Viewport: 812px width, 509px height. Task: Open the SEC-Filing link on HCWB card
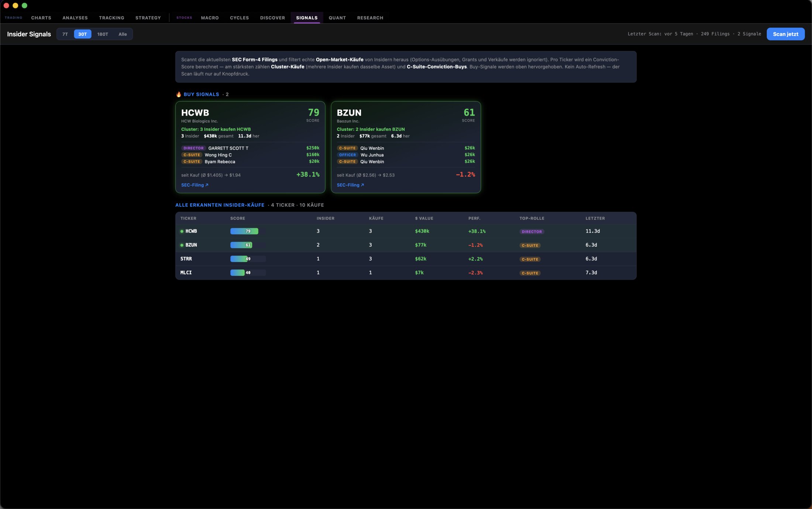pos(195,185)
